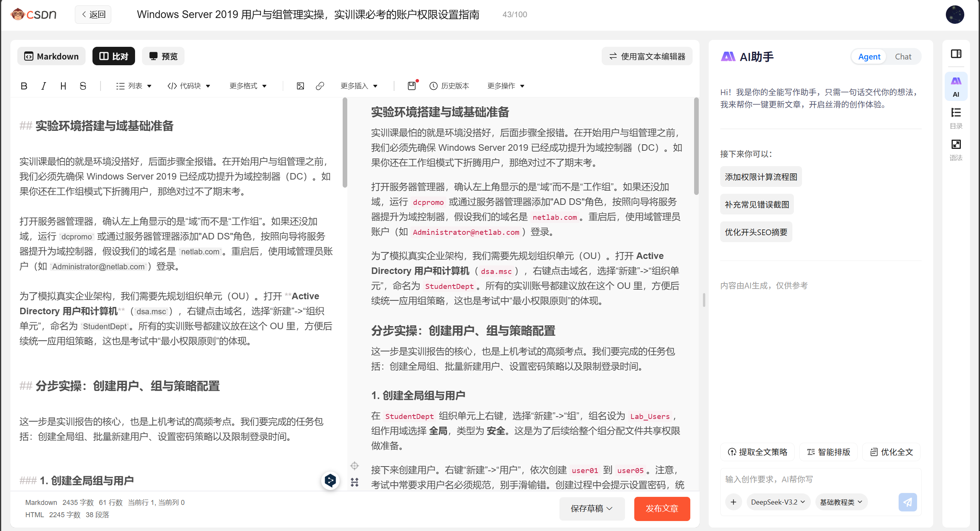Switch to 预览 preview mode
The width and height of the screenshot is (980, 531).
163,56
